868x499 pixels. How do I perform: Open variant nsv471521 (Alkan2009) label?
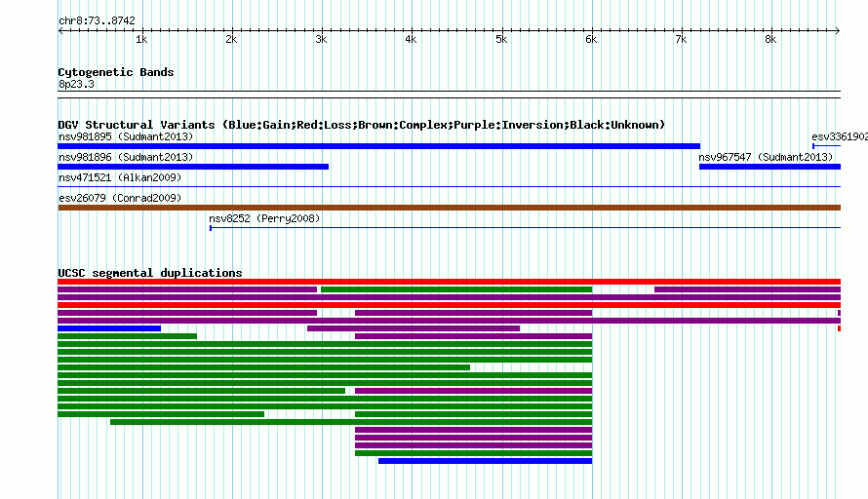pos(120,177)
